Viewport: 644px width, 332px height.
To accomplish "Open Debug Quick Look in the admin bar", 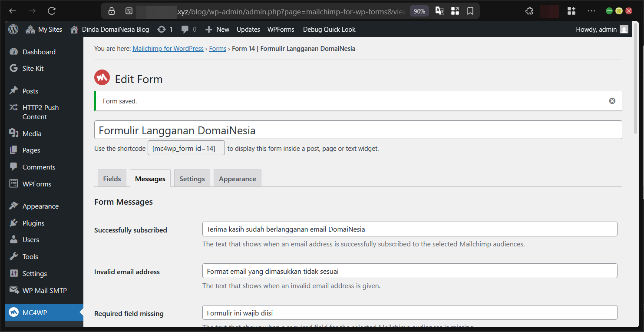I will (329, 29).
